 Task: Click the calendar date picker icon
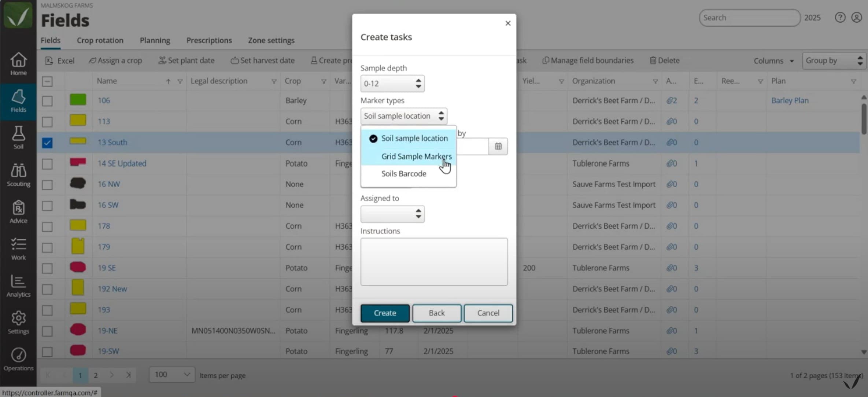tap(498, 146)
